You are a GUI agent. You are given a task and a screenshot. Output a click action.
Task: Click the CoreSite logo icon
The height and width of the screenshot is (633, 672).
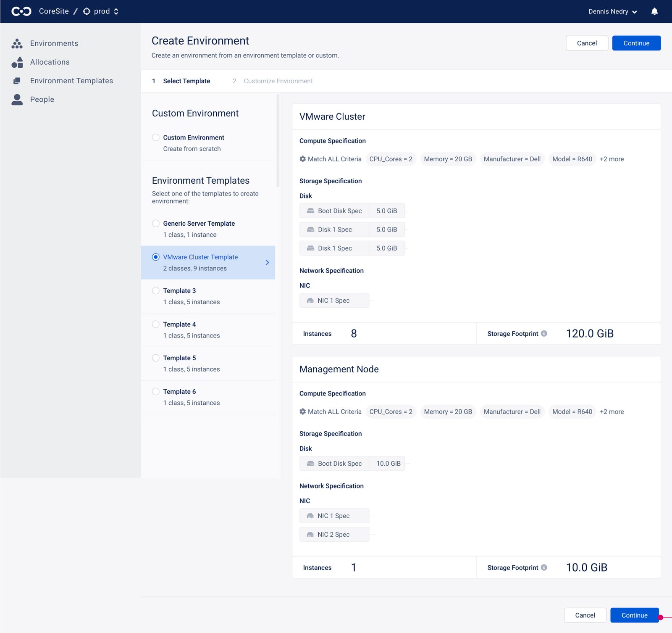(21, 11)
